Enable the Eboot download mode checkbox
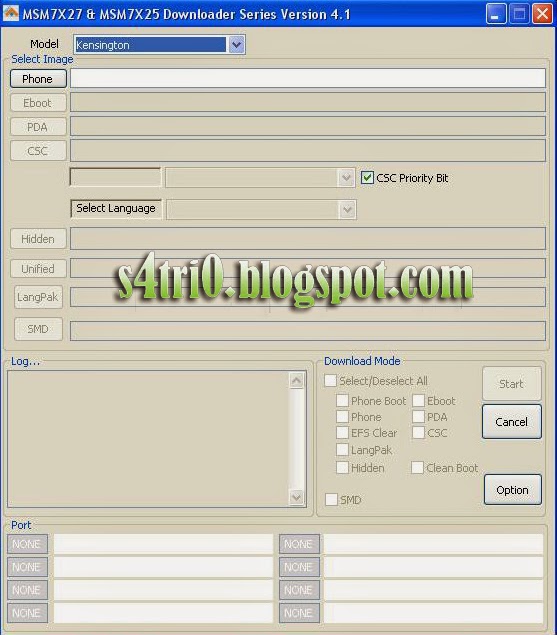This screenshot has width=557, height=635. [x=418, y=400]
